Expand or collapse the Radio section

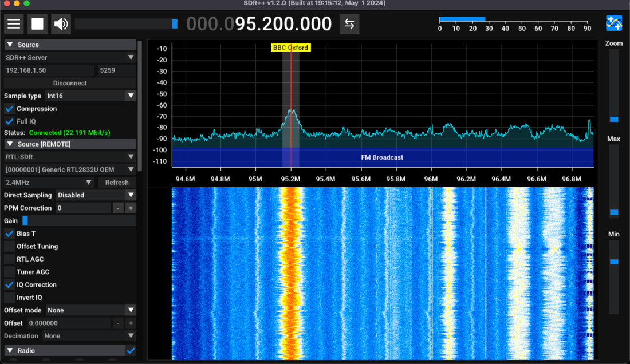tap(64, 351)
